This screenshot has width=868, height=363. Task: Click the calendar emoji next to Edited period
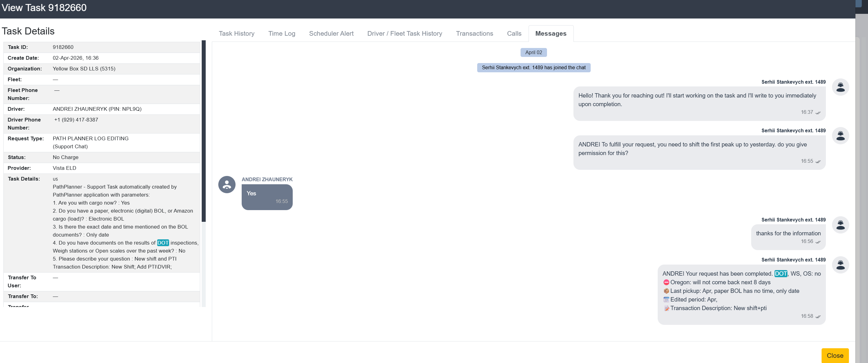[666, 299]
